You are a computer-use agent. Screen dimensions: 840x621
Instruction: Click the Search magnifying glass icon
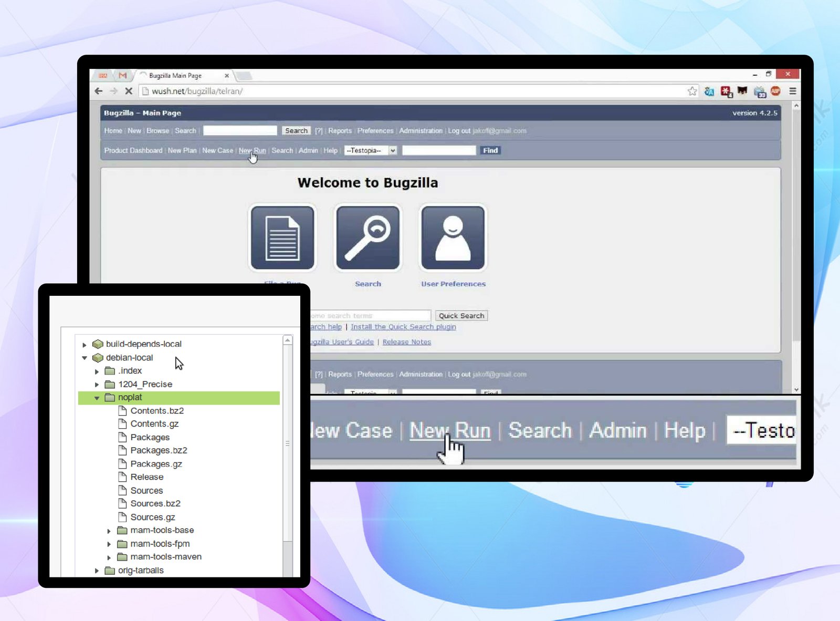[x=367, y=237]
